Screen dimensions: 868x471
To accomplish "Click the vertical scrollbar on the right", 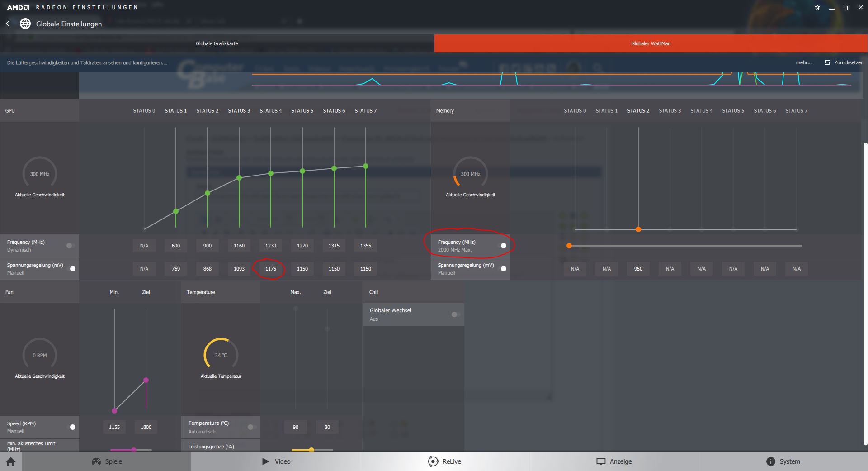I will [x=865, y=294].
